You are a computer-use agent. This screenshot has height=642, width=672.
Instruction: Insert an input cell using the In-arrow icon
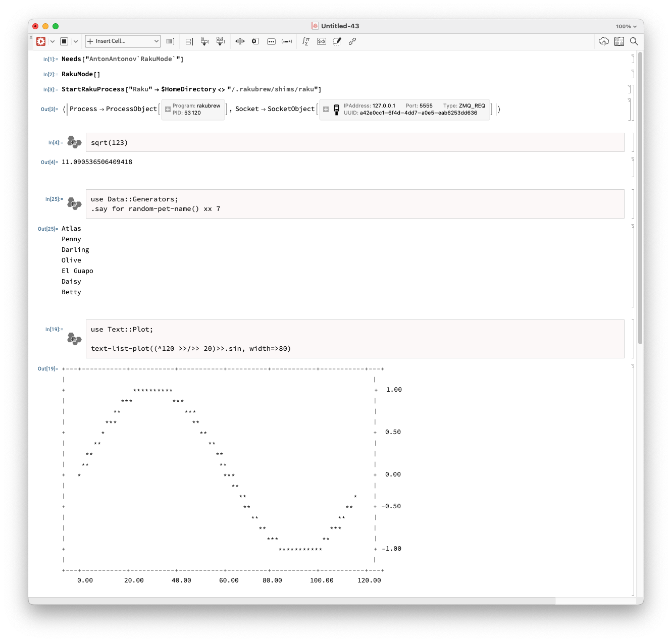click(204, 41)
